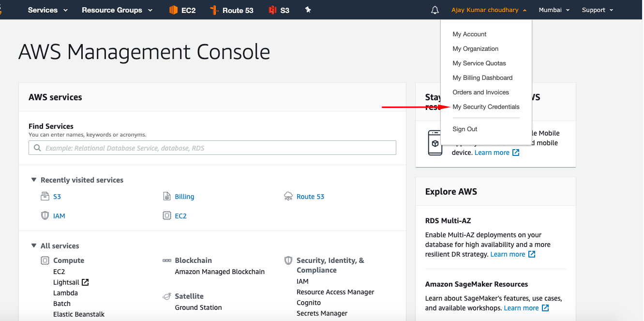Collapse the All services section
This screenshot has width=644, height=321.
(x=34, y=245)
